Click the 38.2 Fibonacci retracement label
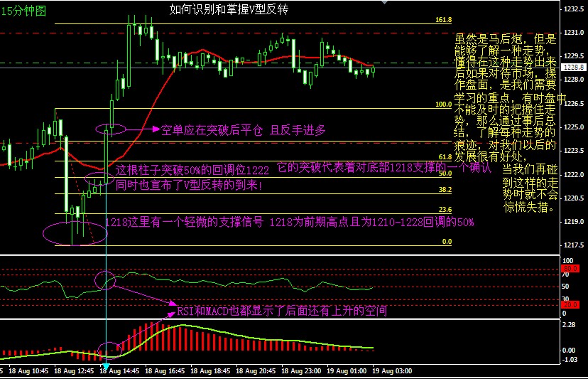The width and height of the screenshot is (588, 379). 445,190
